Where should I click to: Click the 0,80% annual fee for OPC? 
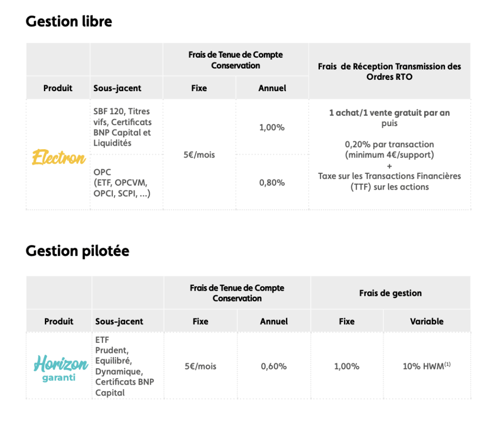[x=272, y=183]
